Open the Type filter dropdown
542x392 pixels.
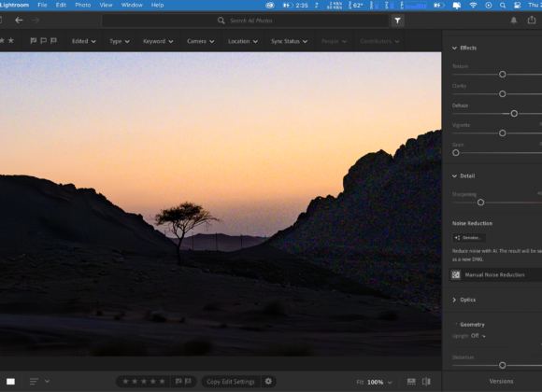click(x=120, y=41)
